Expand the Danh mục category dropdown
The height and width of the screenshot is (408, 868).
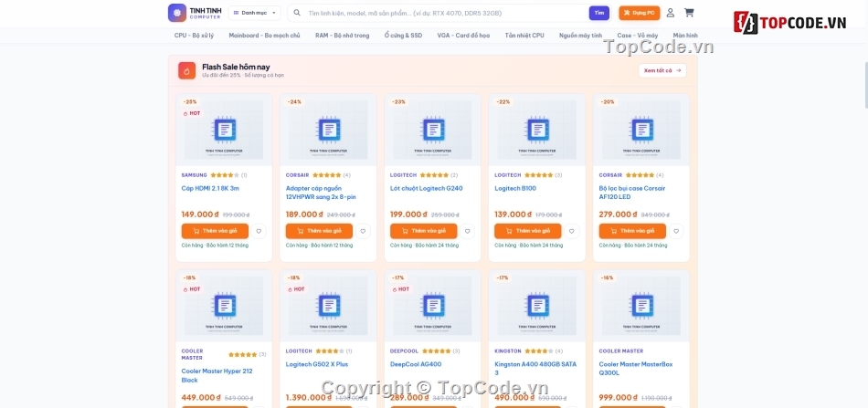(254, 13)
